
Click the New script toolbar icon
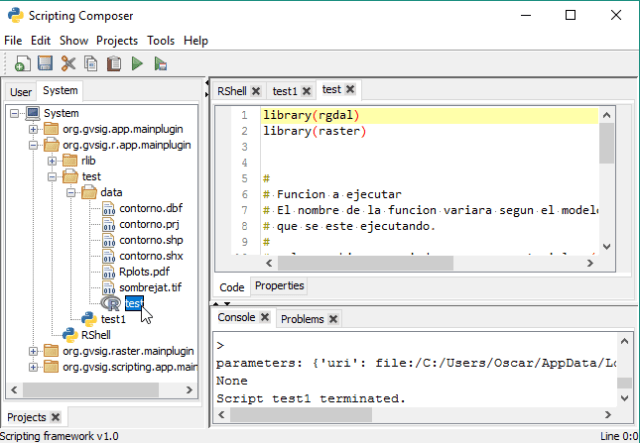point(22,64)
